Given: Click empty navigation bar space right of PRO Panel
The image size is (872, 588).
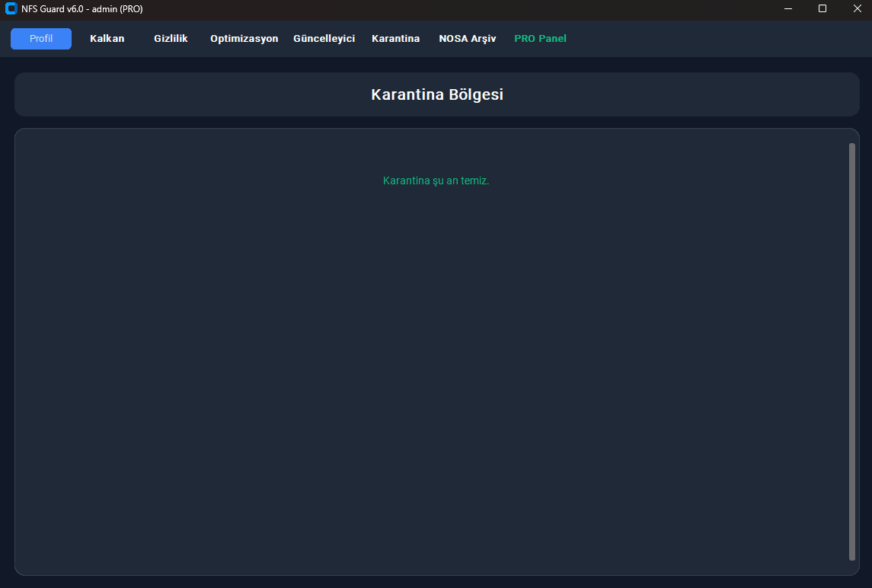Looking at the screenshot, I should pos(717,38).
